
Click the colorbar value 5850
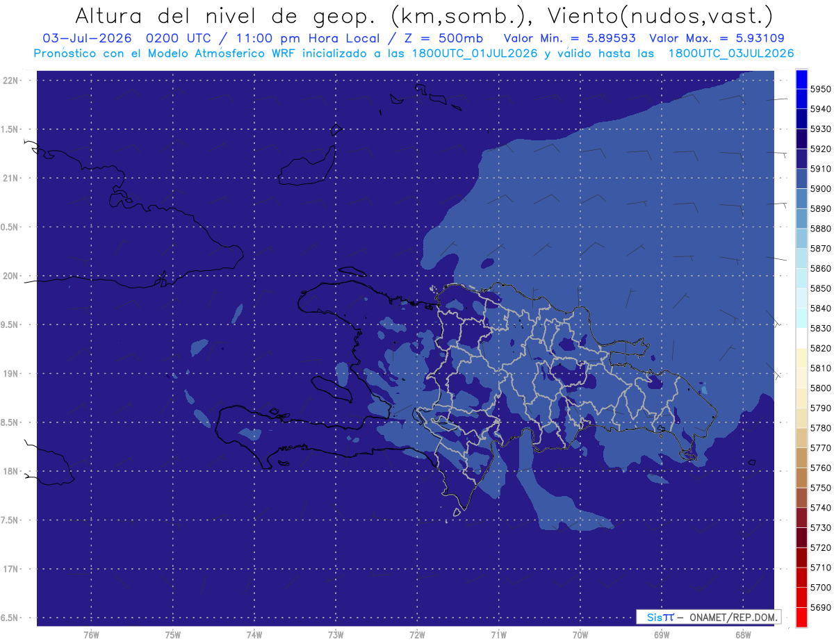point(821,288)
